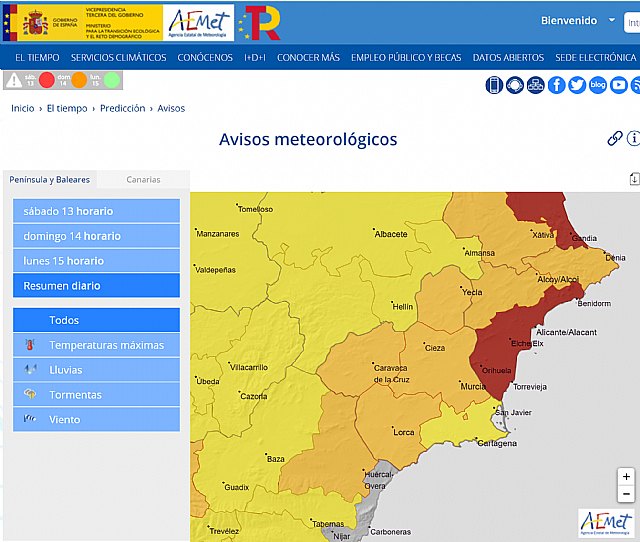Switch to Península y Baleares tab
Image resolution: width=640 pixels, height=542 pixels.
coord(50,180)
